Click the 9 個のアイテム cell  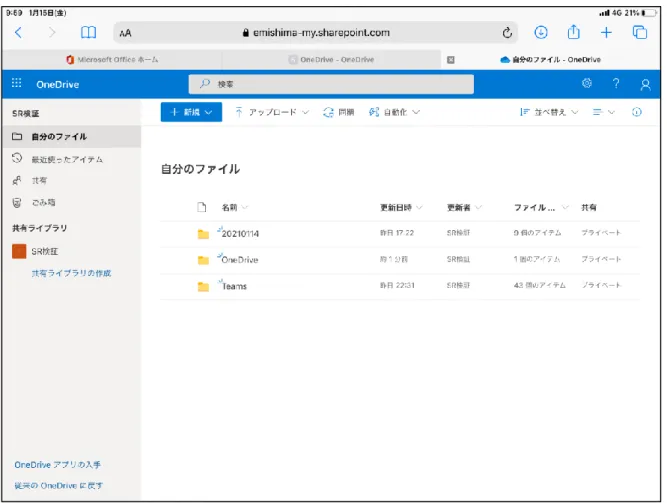coord(537,233)
